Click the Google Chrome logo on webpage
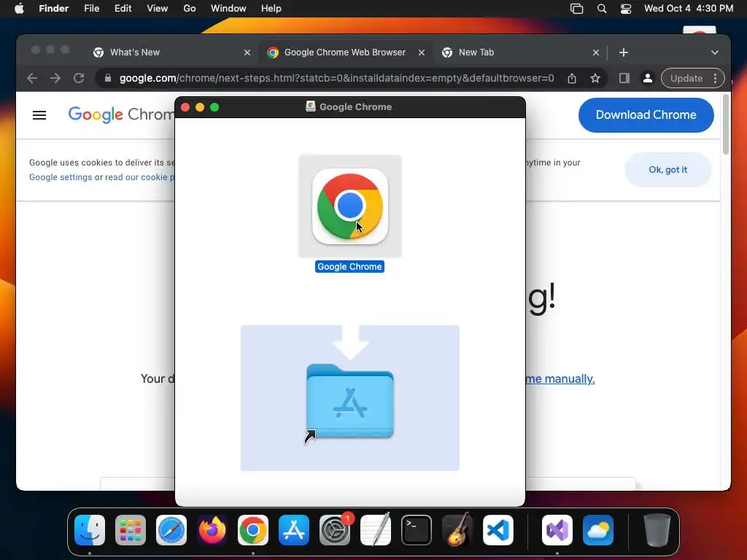The image size is (747, 560). [122, 114]
